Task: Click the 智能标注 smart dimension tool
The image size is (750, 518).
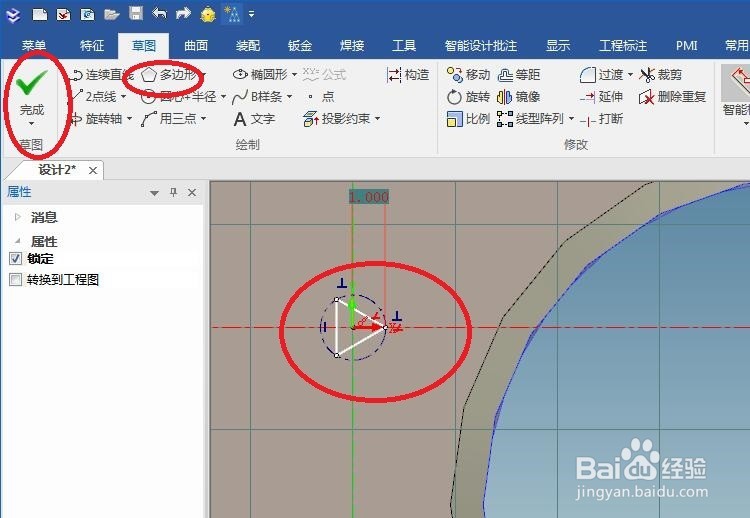Action: (736, 92)
